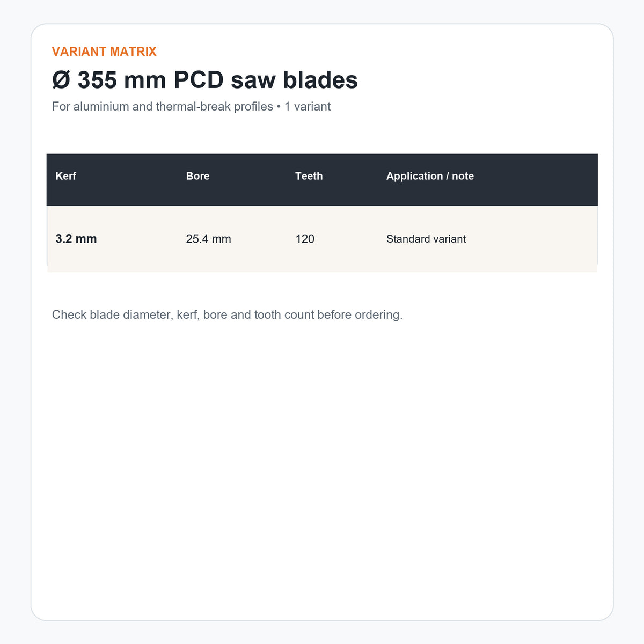
Task: Click Check blade diameter in the footer
Action: pos(113,314)
